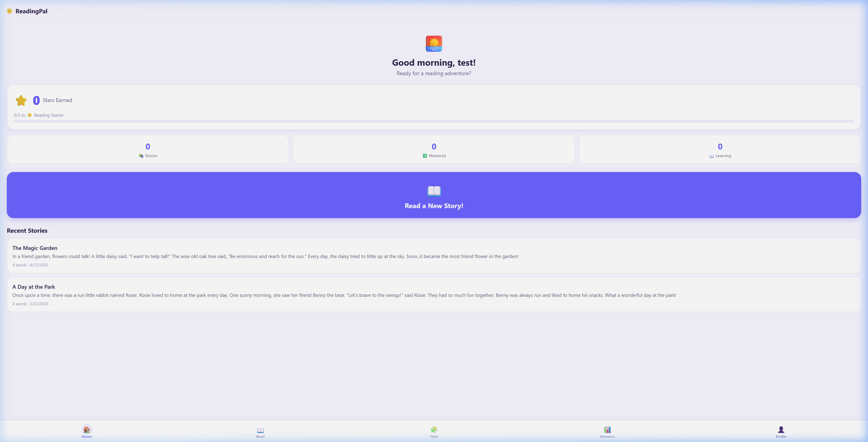
Task: Open A Day at the Park story
Action: coord(434,295)
